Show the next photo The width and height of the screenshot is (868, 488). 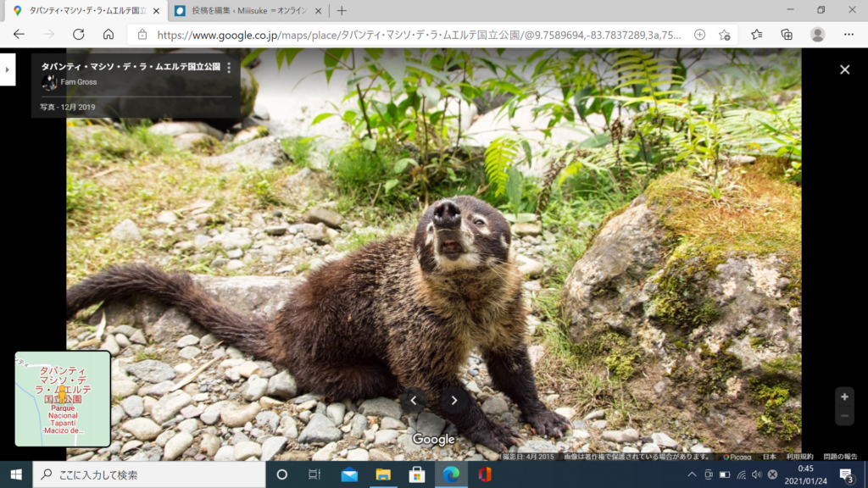[x=454, y=400]
